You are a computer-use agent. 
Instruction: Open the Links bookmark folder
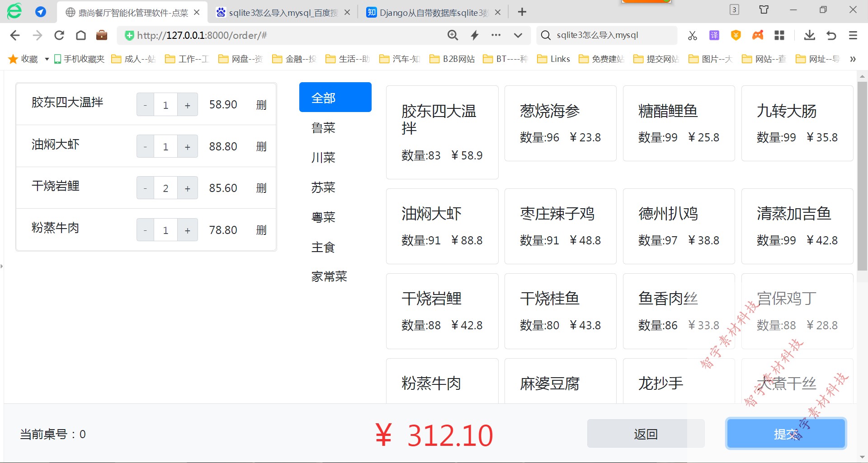pyautogui.click(x=553, y=59)
